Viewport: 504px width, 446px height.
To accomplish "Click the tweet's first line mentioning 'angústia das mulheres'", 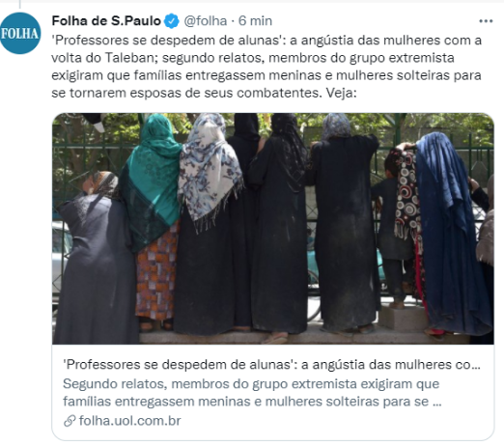I will 266,41.
